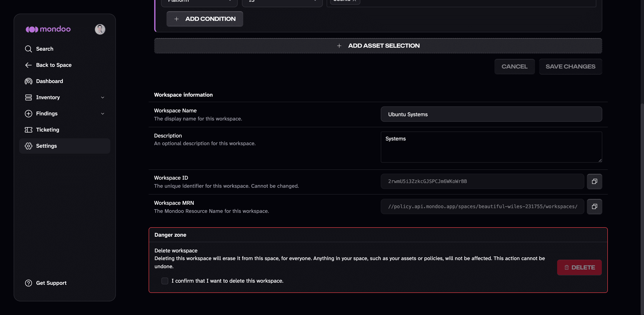Image resolution: width=644 pixels, height=315 pixels.
Task: Expand the Findings submenu chevron
Action: click(x=102, y=114)
